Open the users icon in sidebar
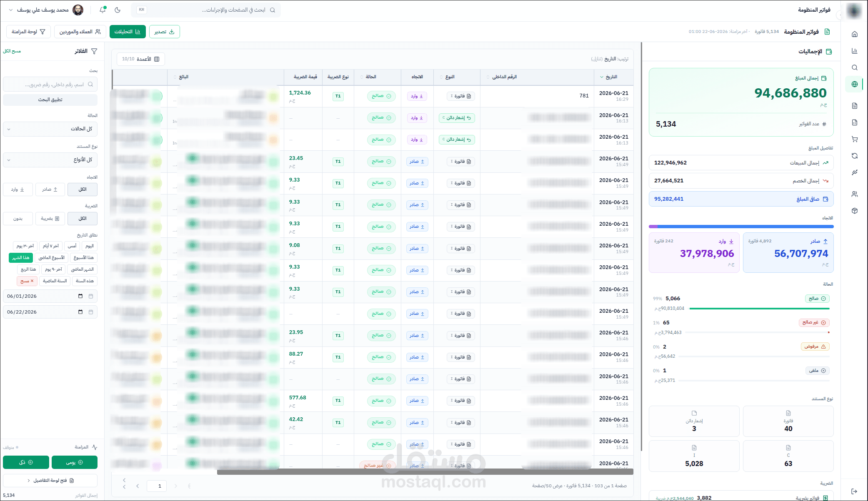The height and width of the screenshot is (501, 868). point(854,194)
